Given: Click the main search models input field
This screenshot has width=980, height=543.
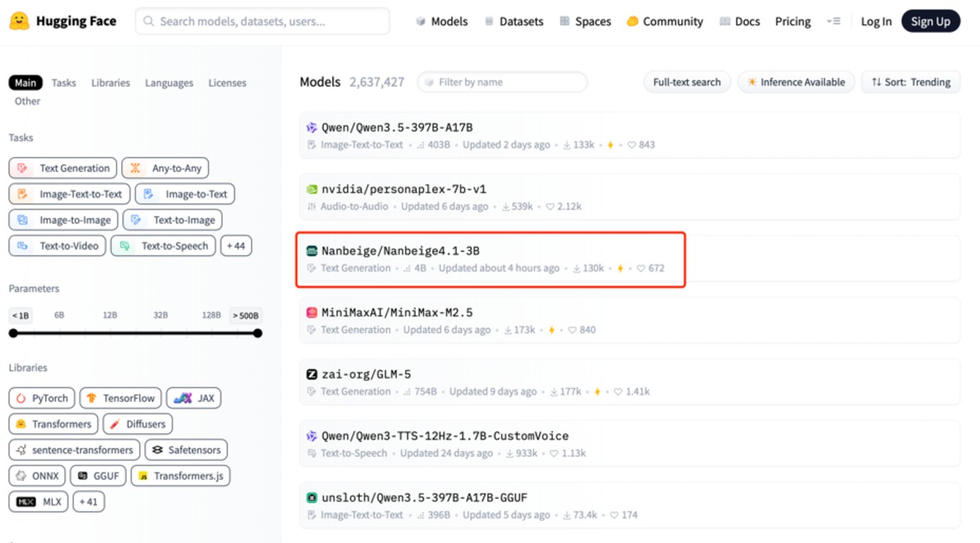Looking at the screenshot, I should 262,22.
